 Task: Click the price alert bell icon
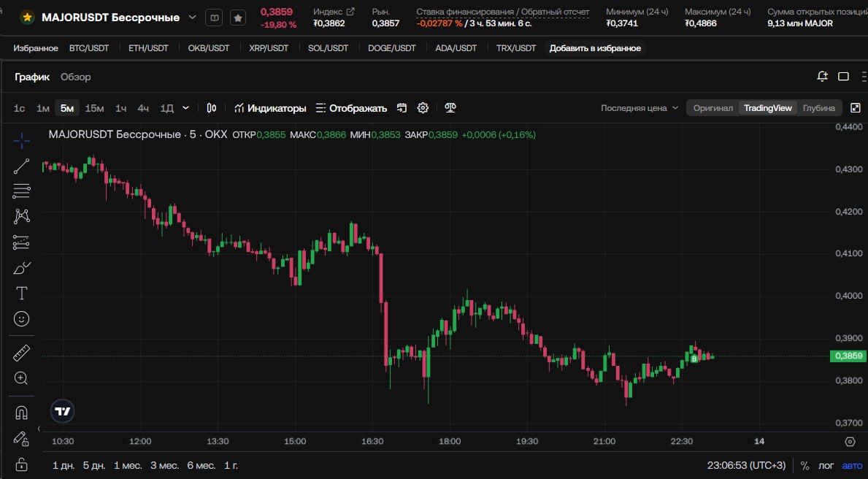pos(822,77)
